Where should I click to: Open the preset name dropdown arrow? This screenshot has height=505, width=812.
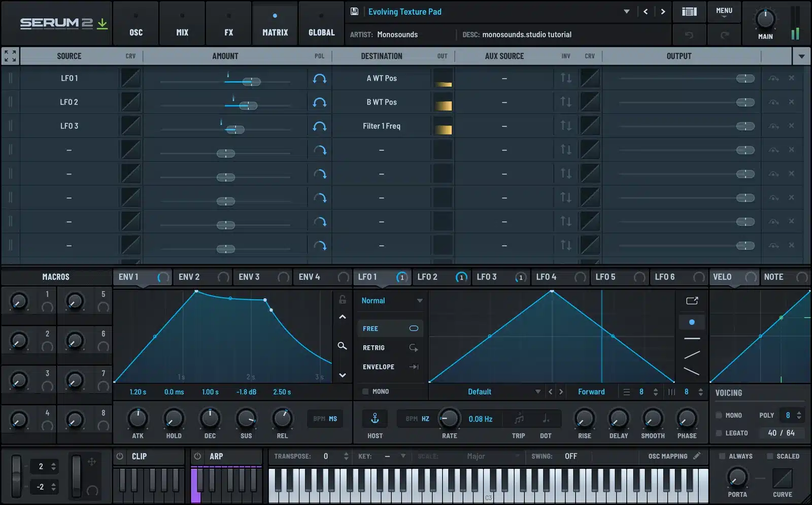coord(627,12)
